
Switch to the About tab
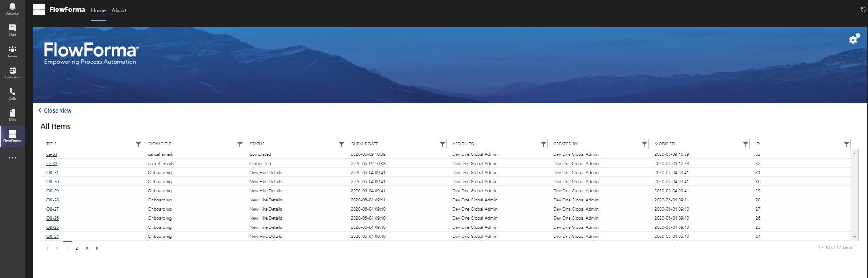pos(119,10)
